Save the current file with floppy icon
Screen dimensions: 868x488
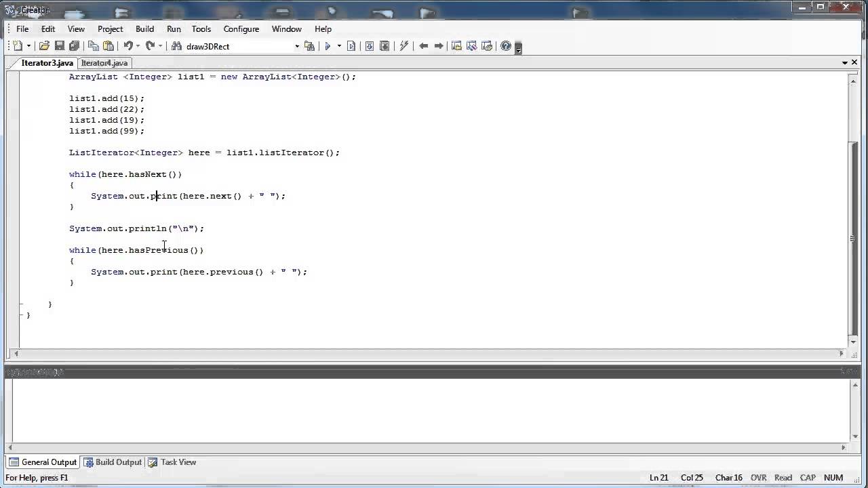tap(60, 46)
